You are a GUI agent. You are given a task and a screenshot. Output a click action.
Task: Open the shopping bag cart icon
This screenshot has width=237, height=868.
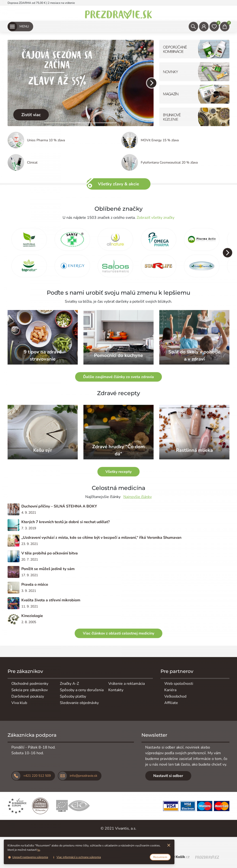(225, 26)
